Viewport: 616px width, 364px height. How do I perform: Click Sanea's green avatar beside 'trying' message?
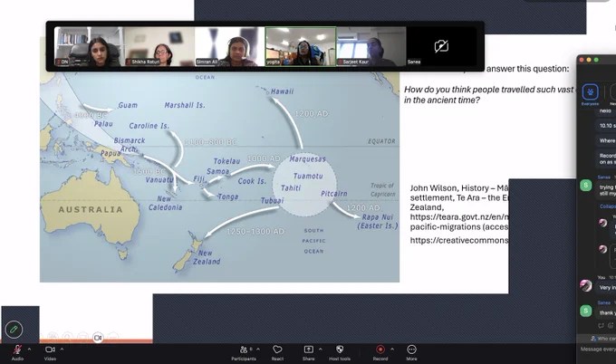tap(586, 185)
